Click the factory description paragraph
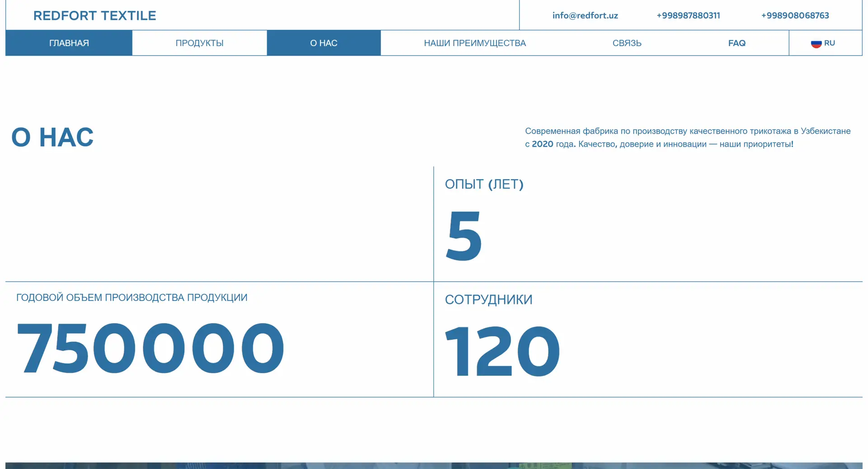The width and height of the screenshot is (868, 469). (687, 137)
